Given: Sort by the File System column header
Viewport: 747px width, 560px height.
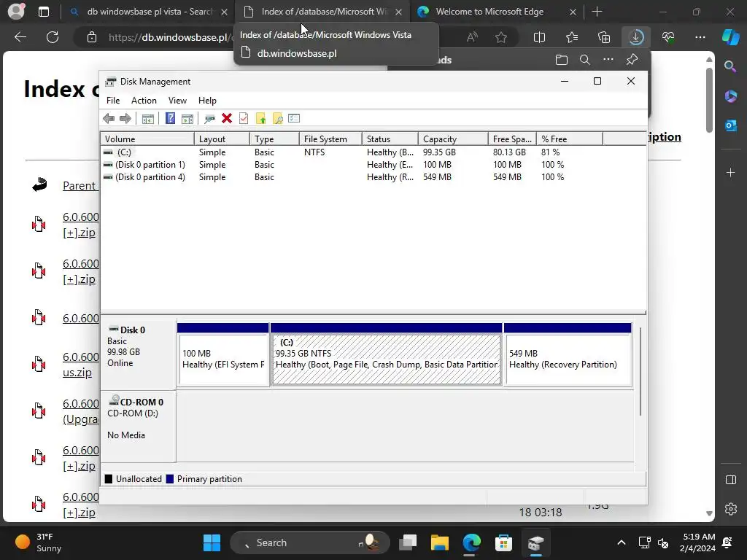Looking at the screenshot, I should click(x=330, y=139).
